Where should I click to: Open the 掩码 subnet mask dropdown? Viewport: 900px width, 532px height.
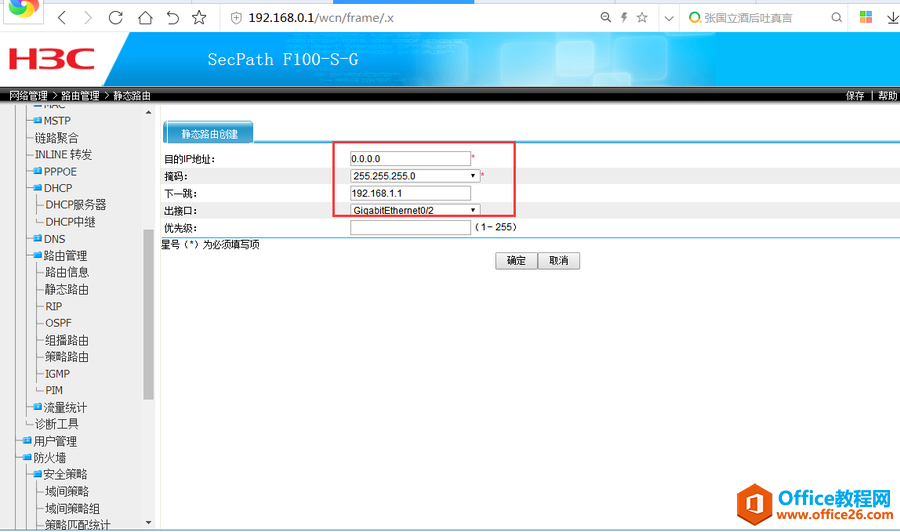click(x=414, y=176)
